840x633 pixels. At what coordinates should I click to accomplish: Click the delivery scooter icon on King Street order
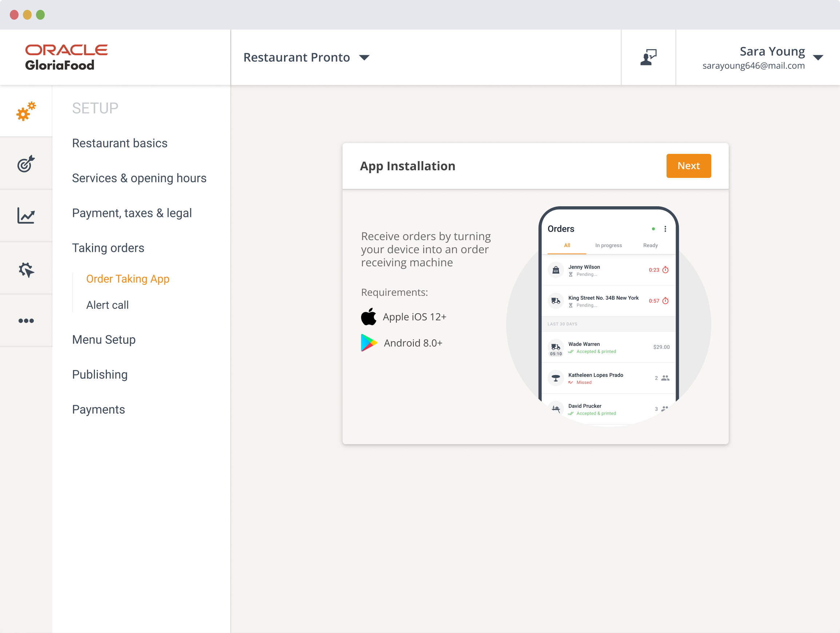point(556,300)
